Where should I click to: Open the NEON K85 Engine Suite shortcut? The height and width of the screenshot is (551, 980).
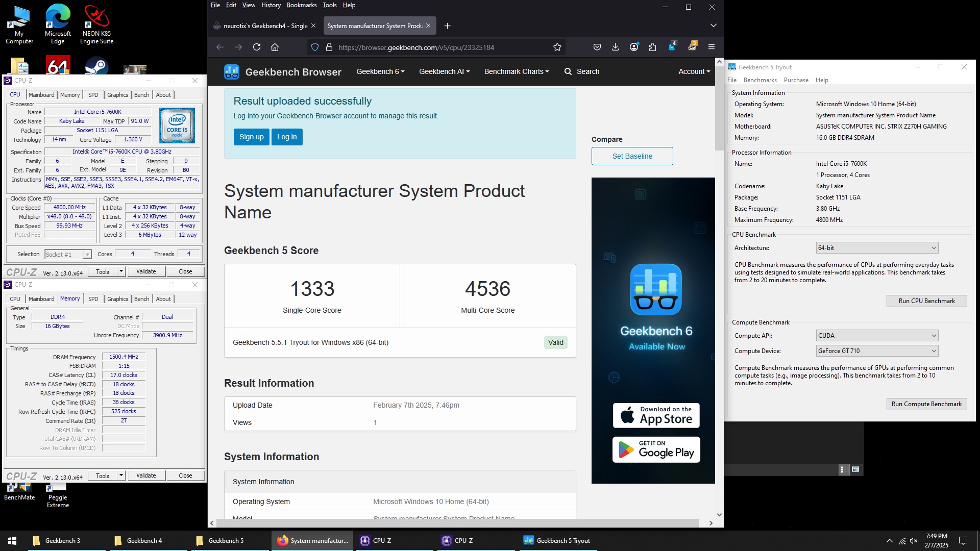coord(96,24)
